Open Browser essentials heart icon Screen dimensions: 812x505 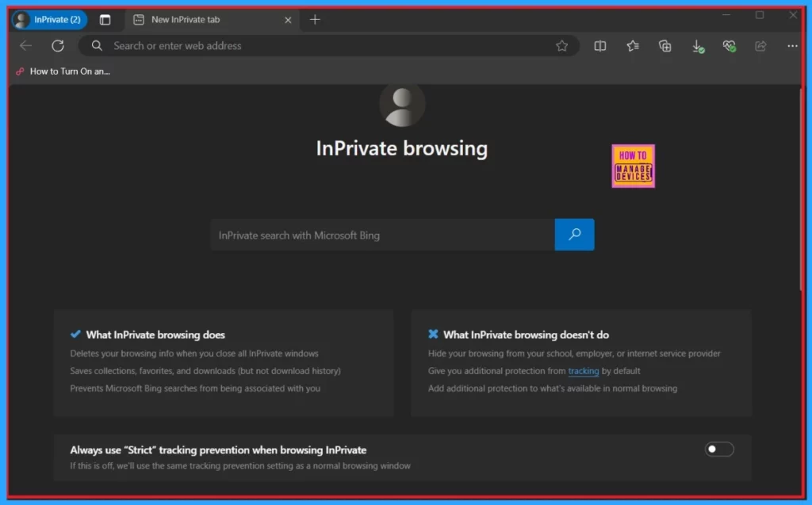coord(730,46)
